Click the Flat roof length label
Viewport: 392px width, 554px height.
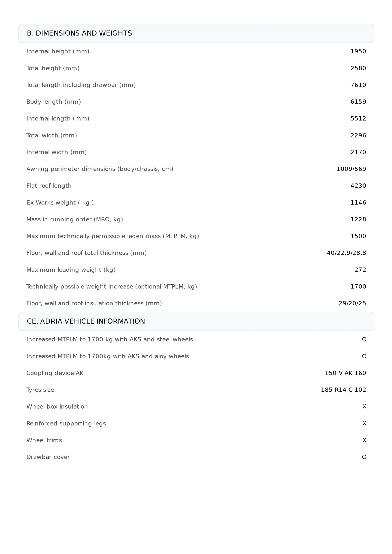pyautogui.click(x=49, y=186)
